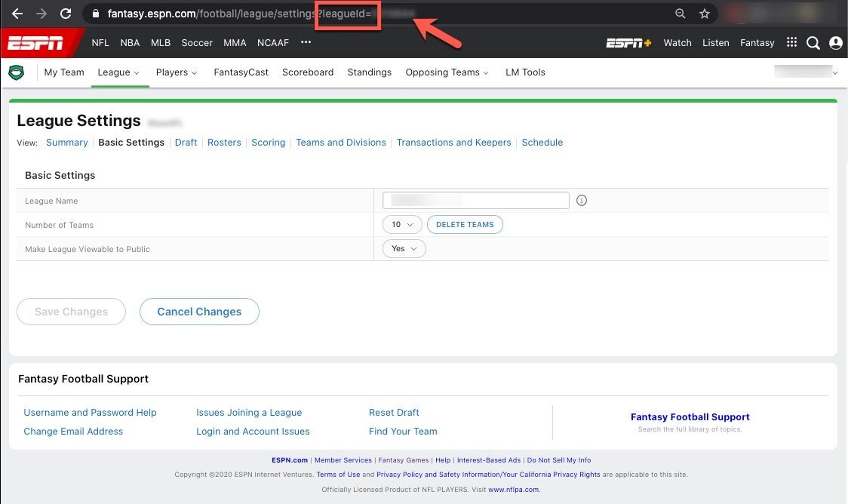
Task: Click the Save Changes button
Action: (72, 312)
